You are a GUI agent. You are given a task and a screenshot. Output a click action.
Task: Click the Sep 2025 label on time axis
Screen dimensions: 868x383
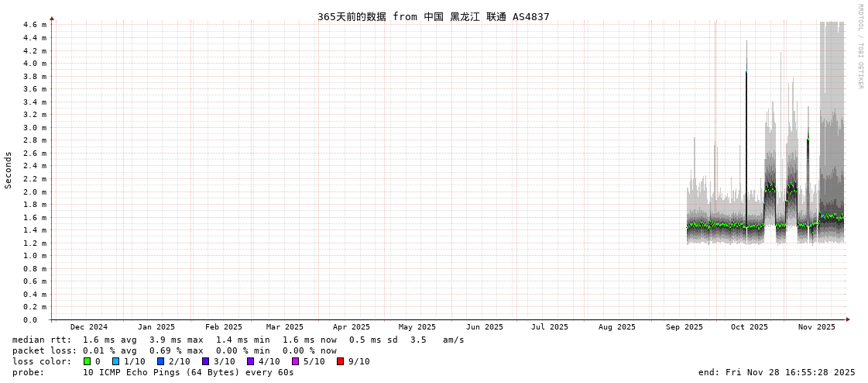tap(684, 327)
